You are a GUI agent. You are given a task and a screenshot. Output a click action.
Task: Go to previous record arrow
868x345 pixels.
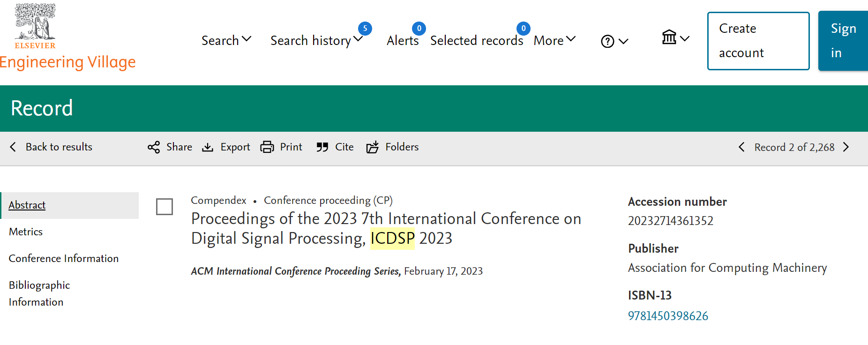(741, 147)
